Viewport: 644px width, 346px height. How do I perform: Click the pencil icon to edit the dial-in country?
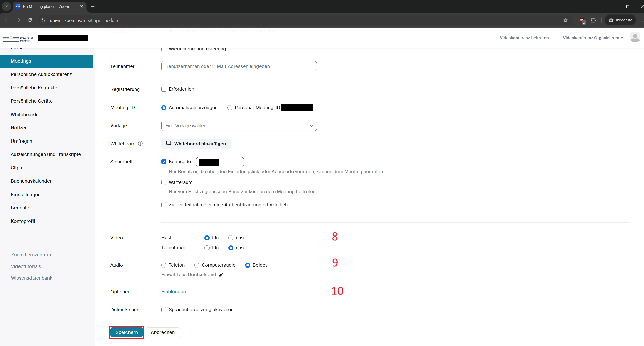(x=221, y=275)
